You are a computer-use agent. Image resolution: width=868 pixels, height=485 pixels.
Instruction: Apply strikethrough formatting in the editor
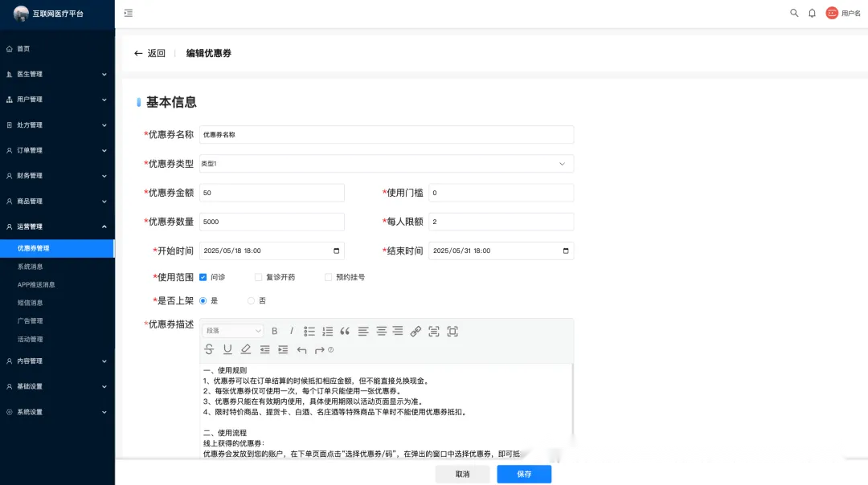click(209, 349)
